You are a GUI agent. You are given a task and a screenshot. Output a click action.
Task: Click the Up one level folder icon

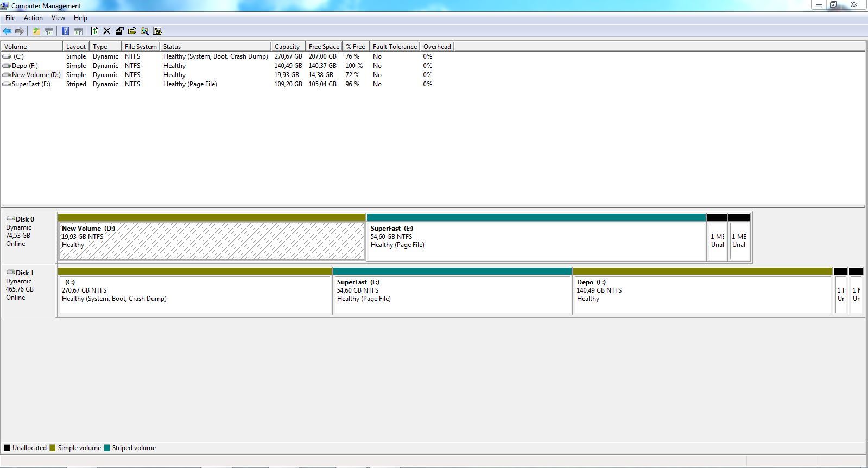(x=36, y=31)
